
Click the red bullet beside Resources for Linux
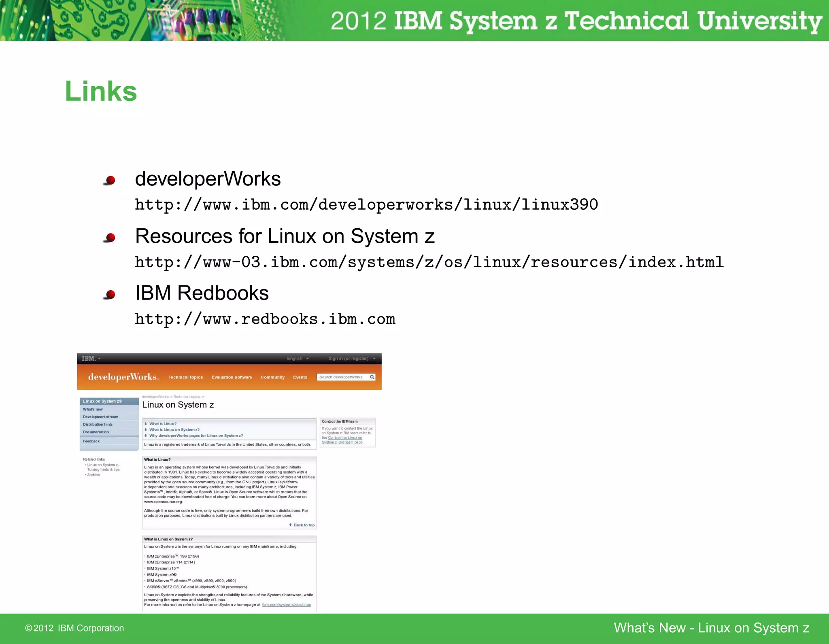[110, 238]
